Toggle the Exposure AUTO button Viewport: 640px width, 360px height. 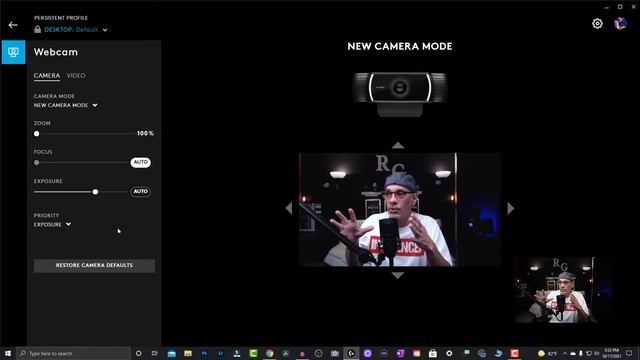click(x=141, y=191)
